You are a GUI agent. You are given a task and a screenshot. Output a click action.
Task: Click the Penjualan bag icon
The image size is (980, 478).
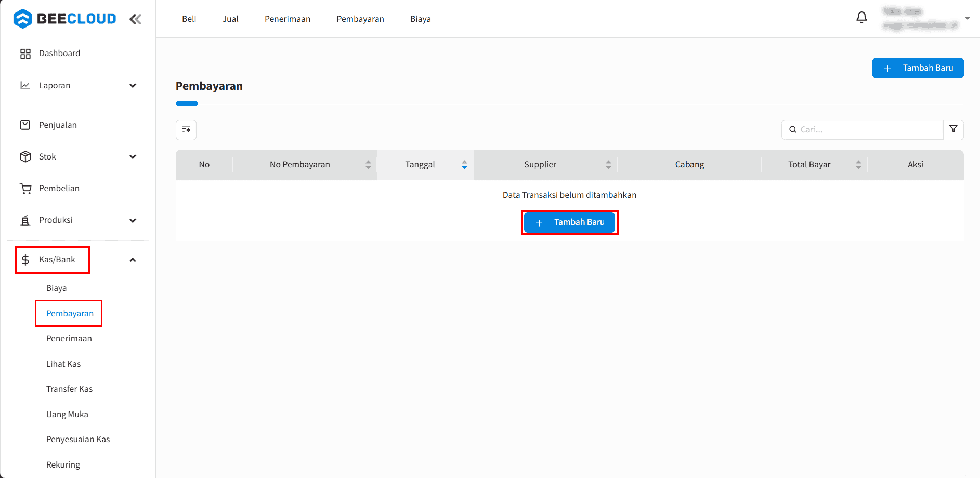[25, 125]
